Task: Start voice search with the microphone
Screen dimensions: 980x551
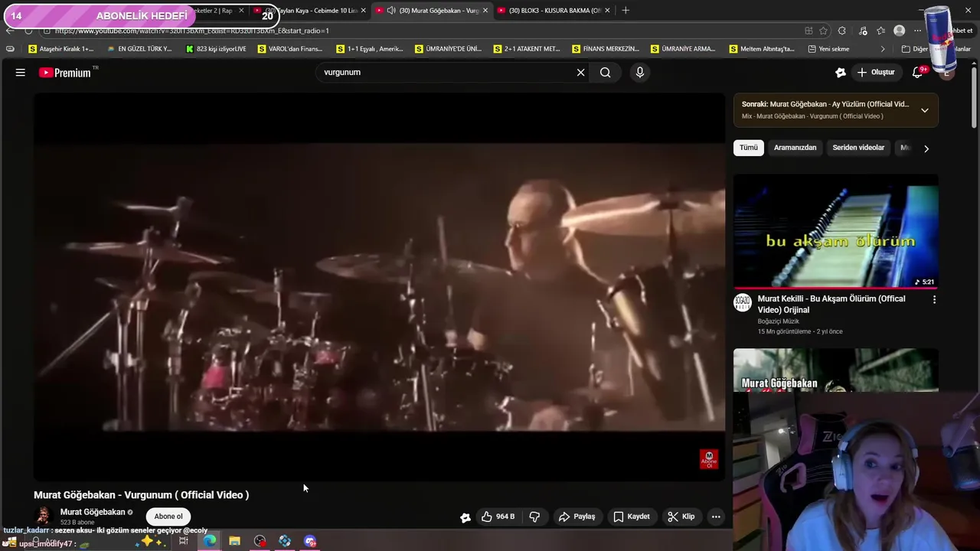Action: point(640,73)
